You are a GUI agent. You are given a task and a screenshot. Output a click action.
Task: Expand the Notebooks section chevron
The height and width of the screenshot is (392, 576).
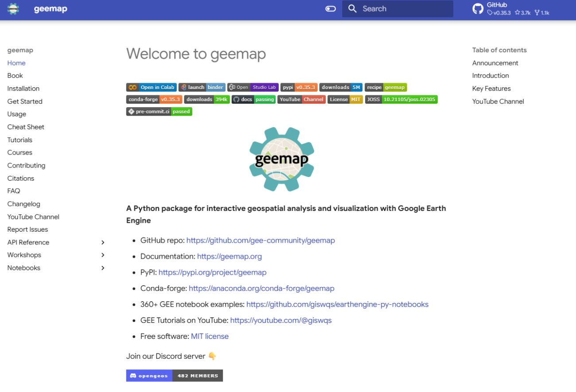[103, 268]
